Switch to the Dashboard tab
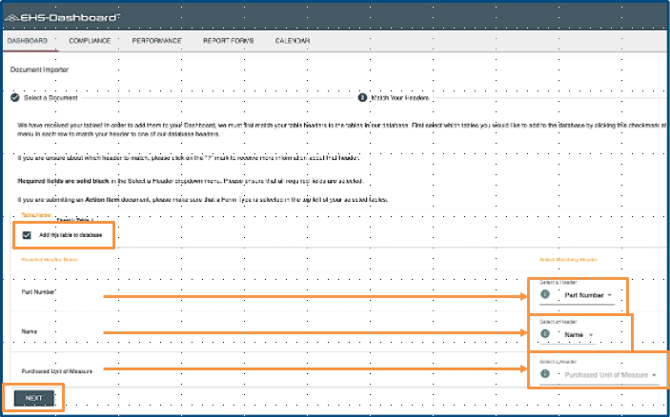This screenshot has width=670, height=417. [x=27, y=40]
